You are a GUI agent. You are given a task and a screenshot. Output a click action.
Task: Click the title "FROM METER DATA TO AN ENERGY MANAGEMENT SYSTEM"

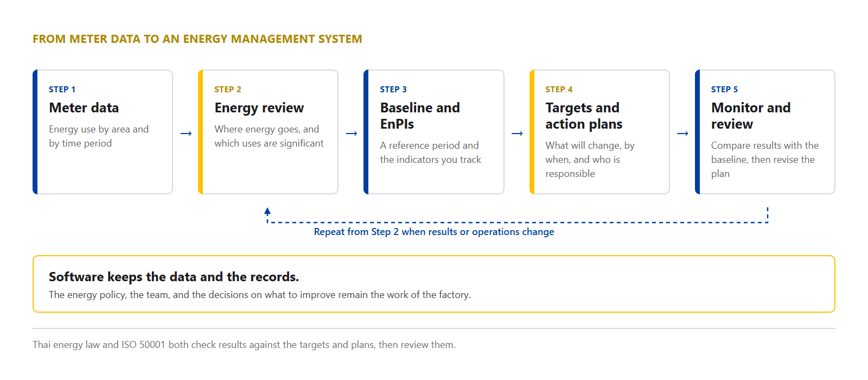point(197,39)
